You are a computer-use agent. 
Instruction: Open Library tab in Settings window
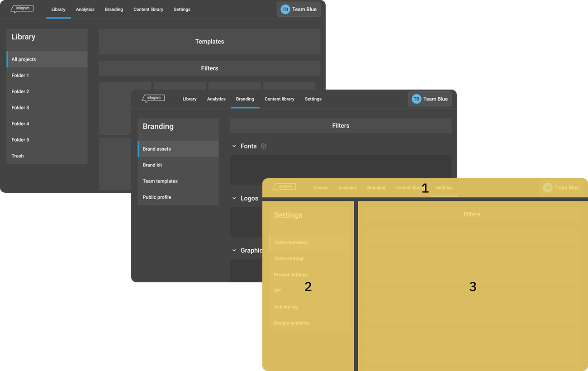point(321,188)
